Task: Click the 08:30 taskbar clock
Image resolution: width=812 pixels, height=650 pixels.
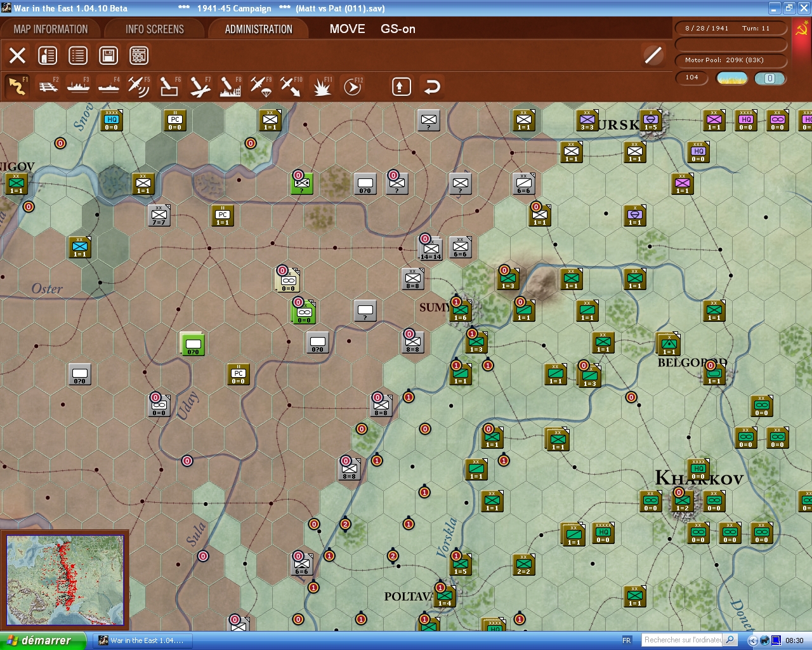Action: click(x=794, y=640)
